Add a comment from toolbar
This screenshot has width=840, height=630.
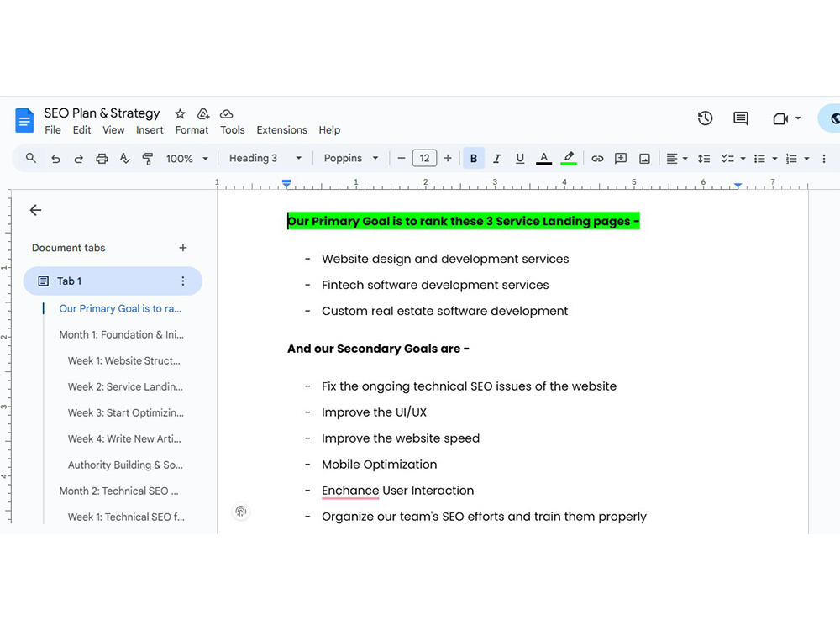pyautogui.click(x=621, y=158)
